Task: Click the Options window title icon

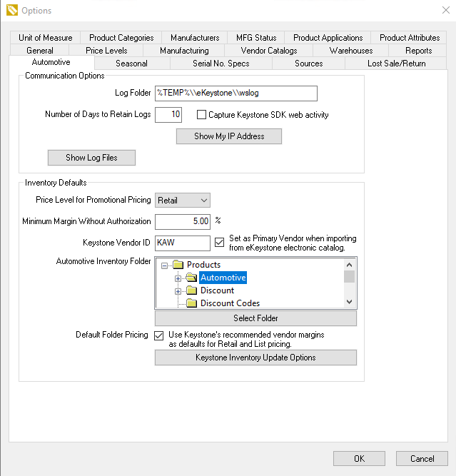Action: click(11, 11)
